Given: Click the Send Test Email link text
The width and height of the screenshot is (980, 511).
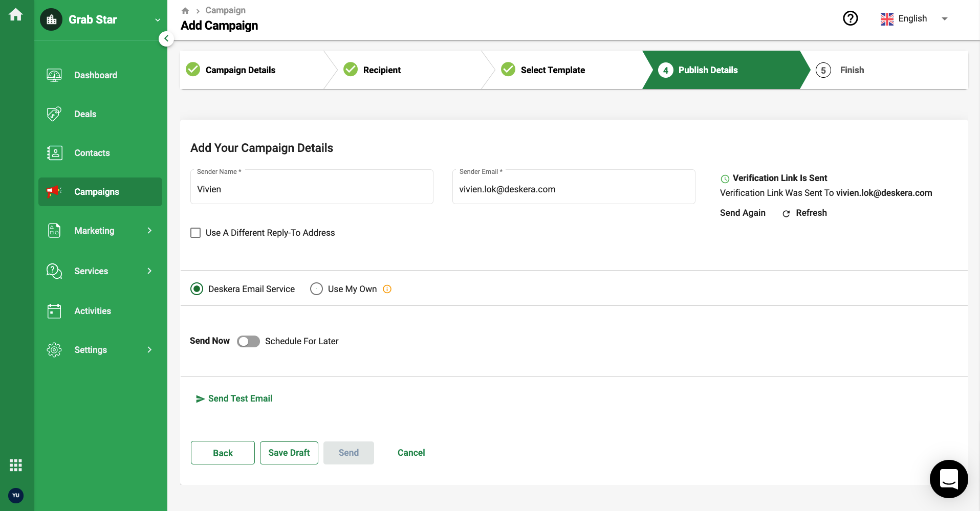Looking at the screenshot, I should (240, 398).
